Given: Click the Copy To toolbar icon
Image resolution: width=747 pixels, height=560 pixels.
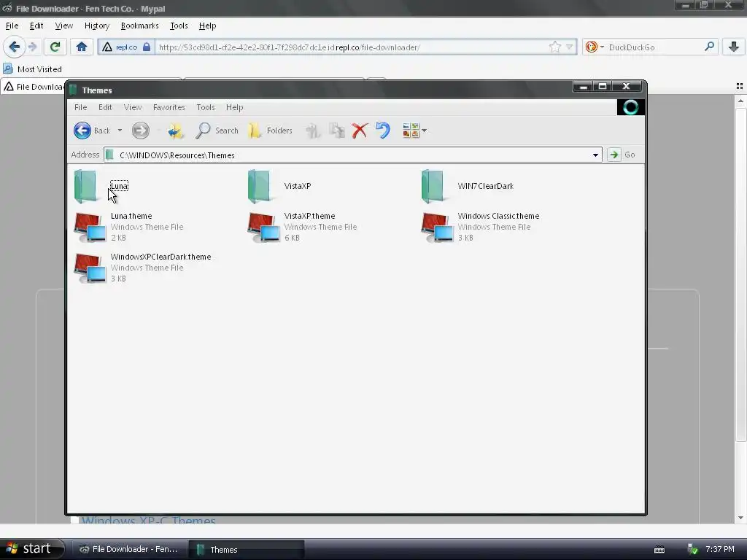Looking at the screenshot, I should pos(337,131).
